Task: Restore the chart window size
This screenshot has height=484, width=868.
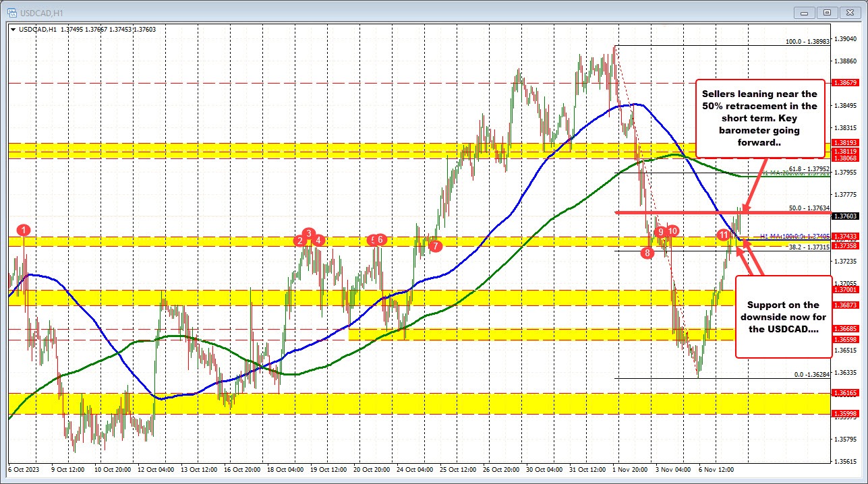Action: click(826, 12)
